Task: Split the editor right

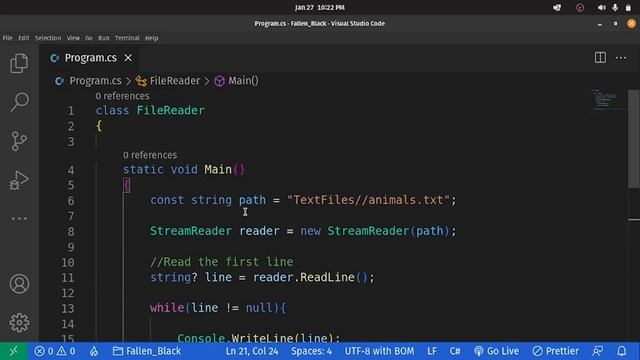Action: click(600, 58)
